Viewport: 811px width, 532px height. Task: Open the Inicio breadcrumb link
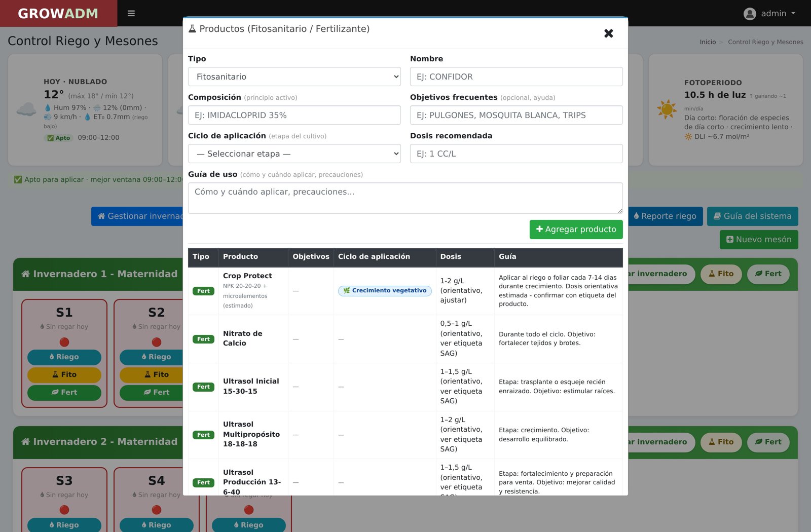708,42
